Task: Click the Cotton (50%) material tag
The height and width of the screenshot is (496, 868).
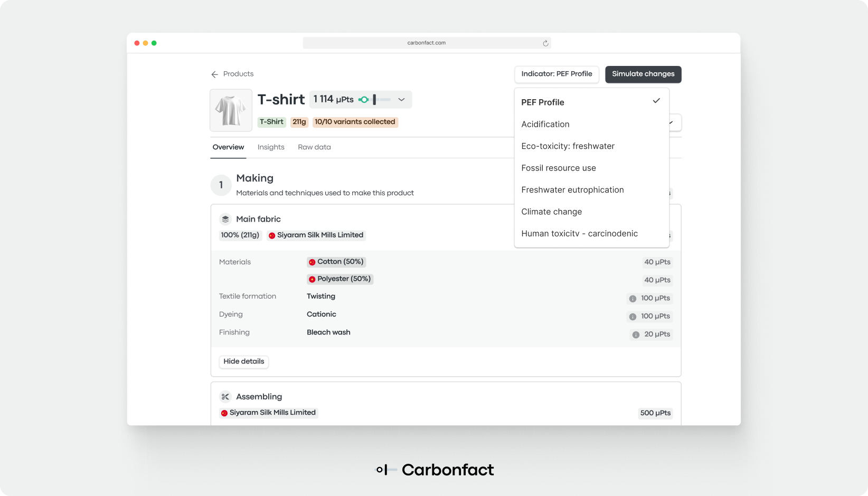Action: pyautogui.click(x=336, y=262)
